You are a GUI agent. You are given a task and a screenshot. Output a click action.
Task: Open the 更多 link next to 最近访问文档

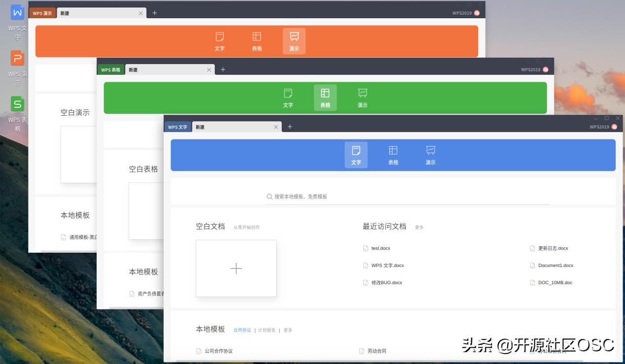click(x=418, y=227)
